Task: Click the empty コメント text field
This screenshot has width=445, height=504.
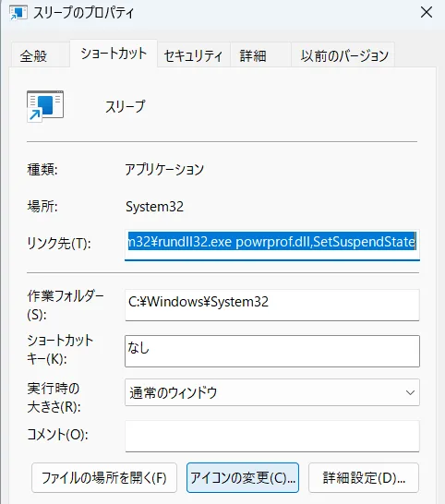Action: [272, 436]
